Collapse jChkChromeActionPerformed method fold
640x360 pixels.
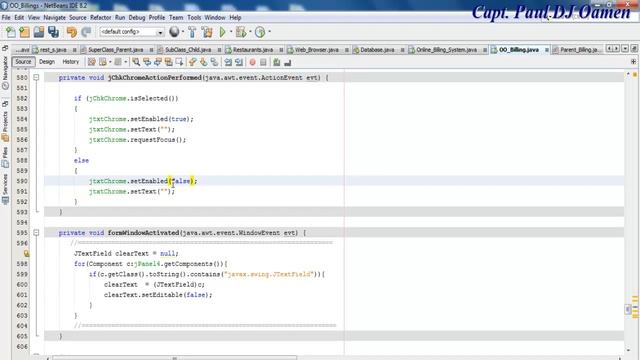tap(36, 77)
